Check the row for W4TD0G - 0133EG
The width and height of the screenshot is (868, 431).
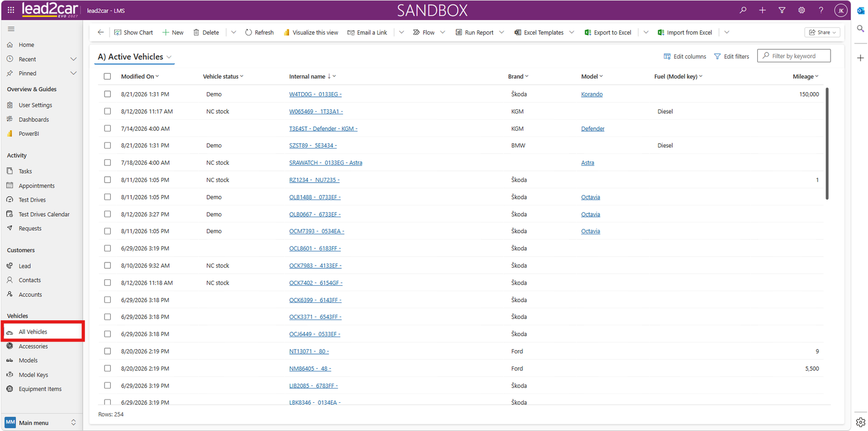pos(107,94)
